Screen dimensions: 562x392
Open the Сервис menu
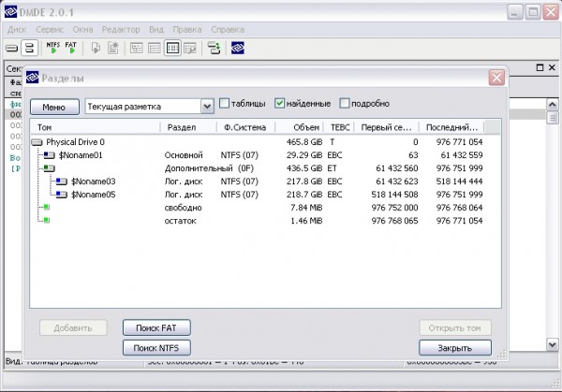50,29
